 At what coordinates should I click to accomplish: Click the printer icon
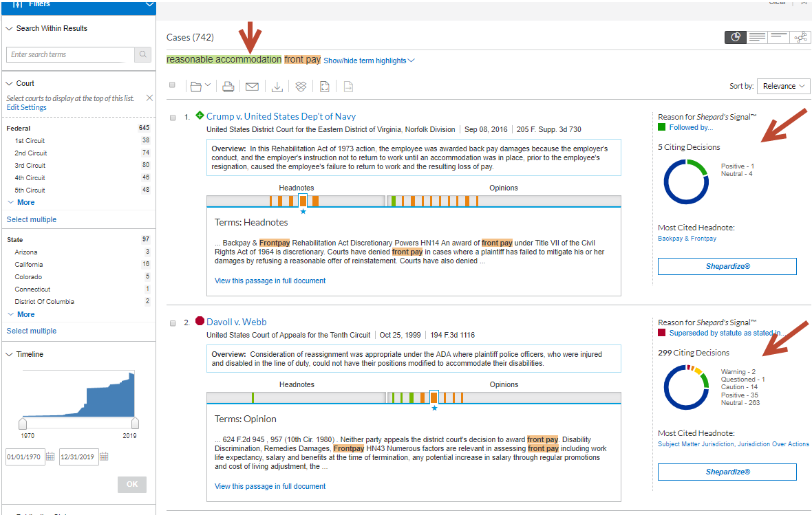228,87
